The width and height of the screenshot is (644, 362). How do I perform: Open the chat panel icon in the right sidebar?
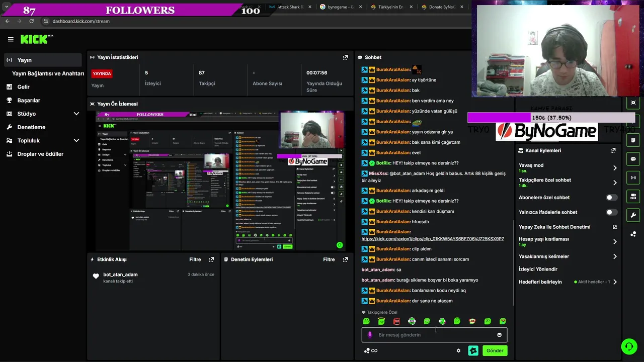[x=633, y=159]
